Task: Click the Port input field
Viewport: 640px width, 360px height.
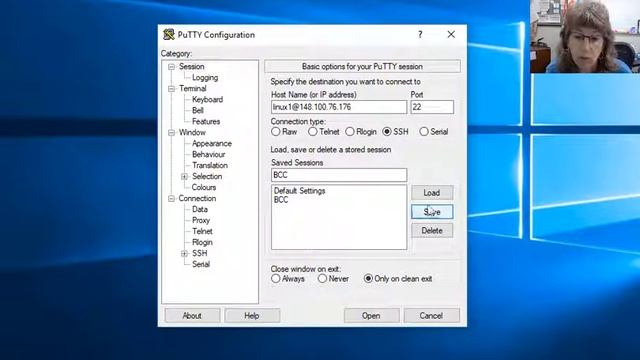Action: (x=432, y=107)
